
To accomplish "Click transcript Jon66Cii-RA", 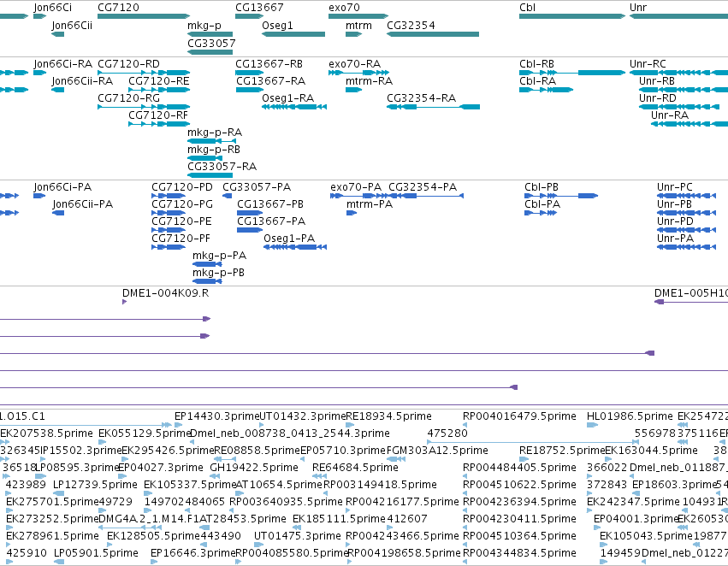I will [x=58, y=90].
